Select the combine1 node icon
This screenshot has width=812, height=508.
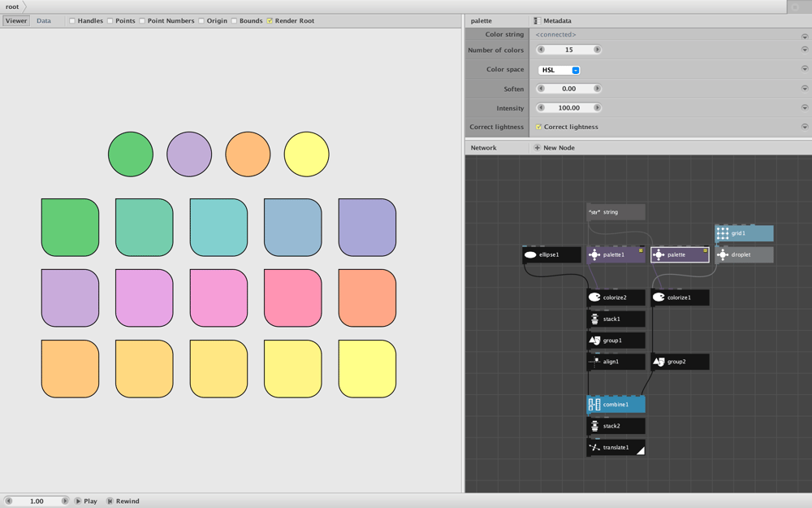point(594,404)
